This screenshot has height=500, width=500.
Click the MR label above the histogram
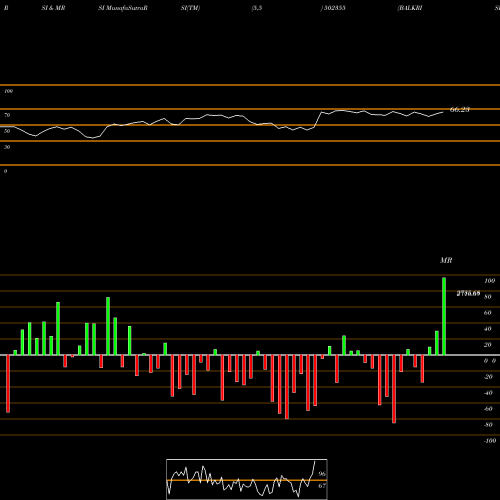[x=446, y=260]
